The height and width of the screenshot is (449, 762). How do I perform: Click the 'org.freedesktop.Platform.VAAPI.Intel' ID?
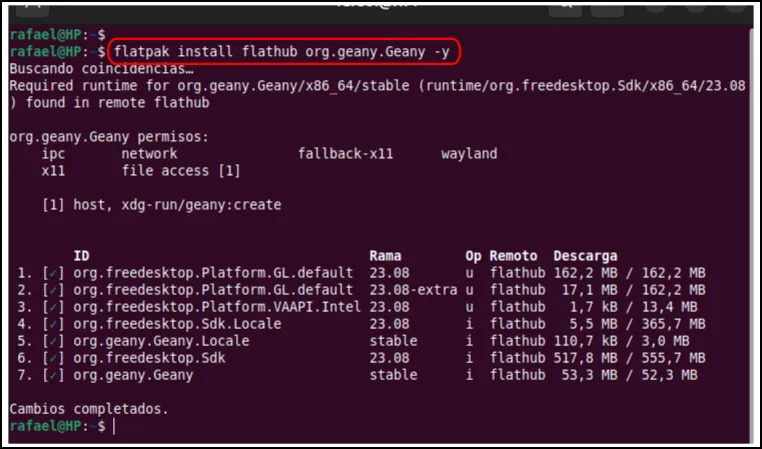tap(217, 307)
